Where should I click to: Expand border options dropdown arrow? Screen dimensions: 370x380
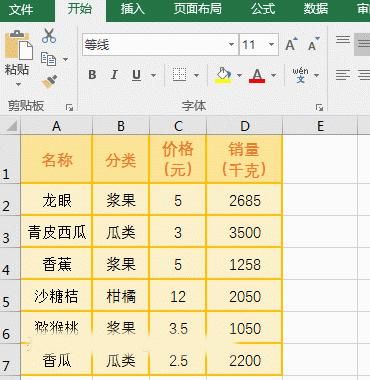[196, 75]
